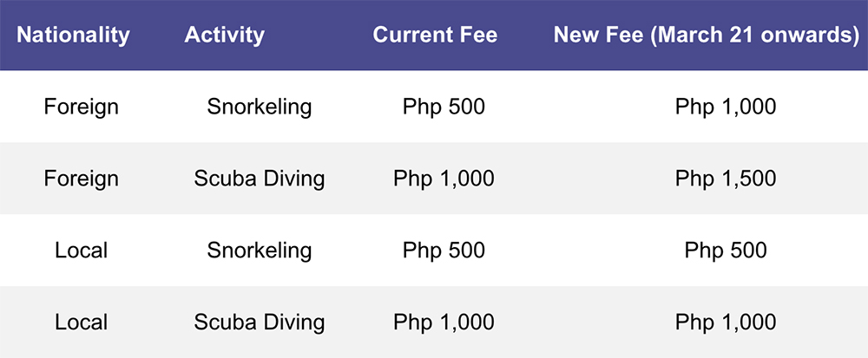Click the Nationality column header
868x358 pixels.
pos(73,35)
